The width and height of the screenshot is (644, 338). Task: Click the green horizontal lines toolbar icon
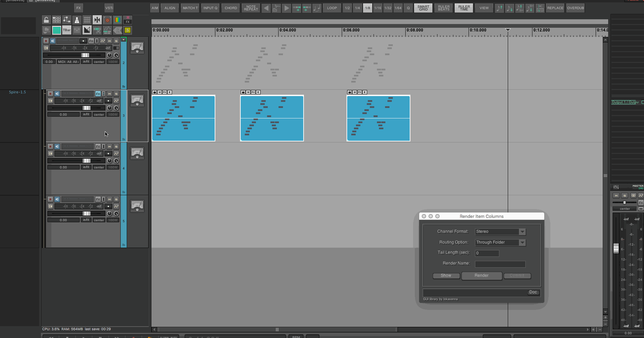56,30
